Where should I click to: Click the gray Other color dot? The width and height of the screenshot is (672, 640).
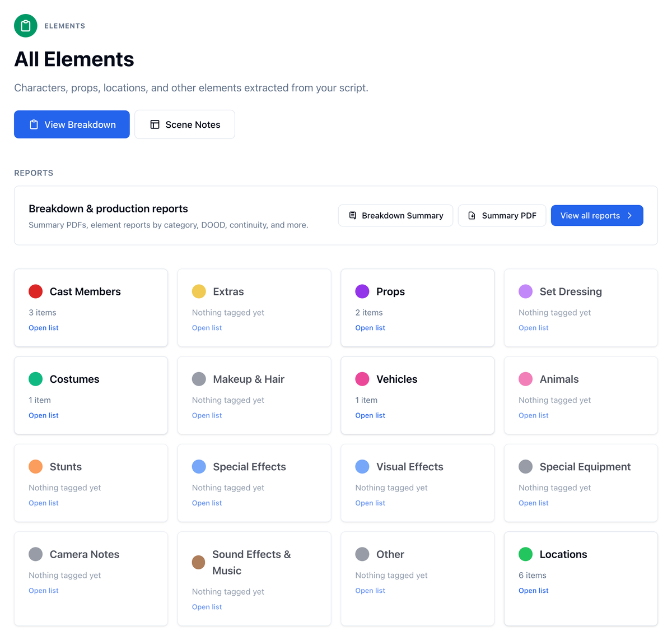[x=362, y=554]
